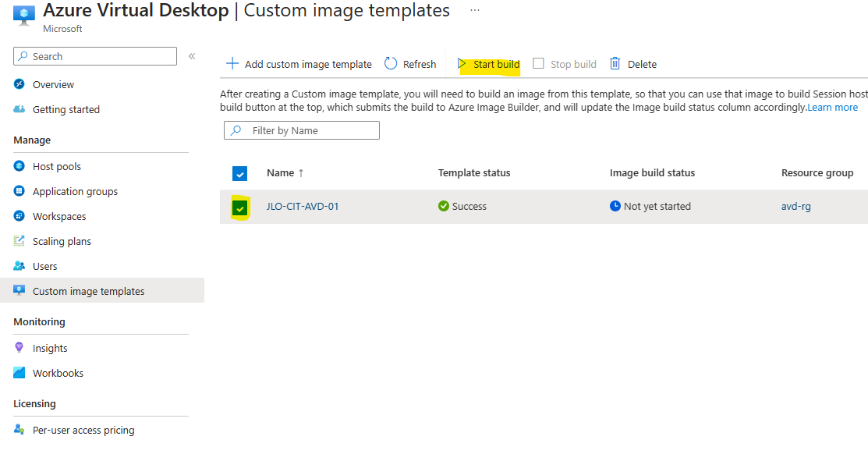This screenshot has width=868, height=454.
Task: Open Per-user access pricing
Action: pyautogui.click(x=83, y=430)
